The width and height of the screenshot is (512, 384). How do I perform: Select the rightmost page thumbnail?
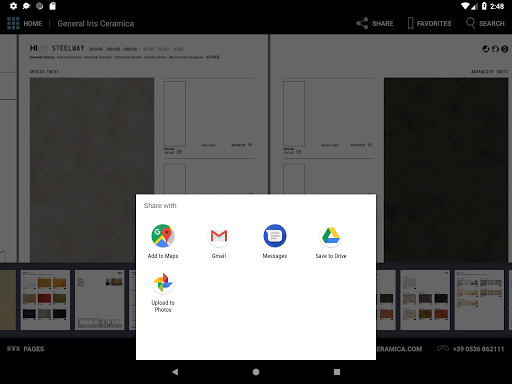click(x=479, y=300)
